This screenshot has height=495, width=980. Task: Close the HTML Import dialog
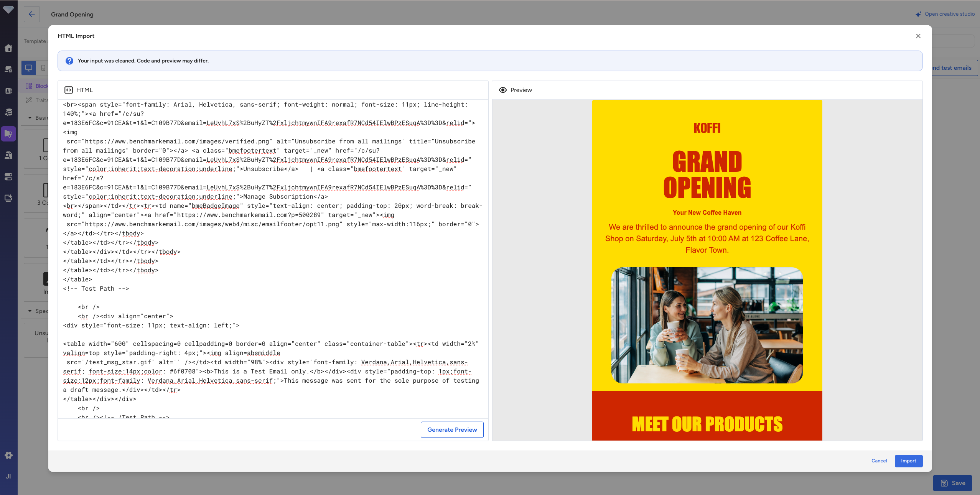tap(918, 36)
